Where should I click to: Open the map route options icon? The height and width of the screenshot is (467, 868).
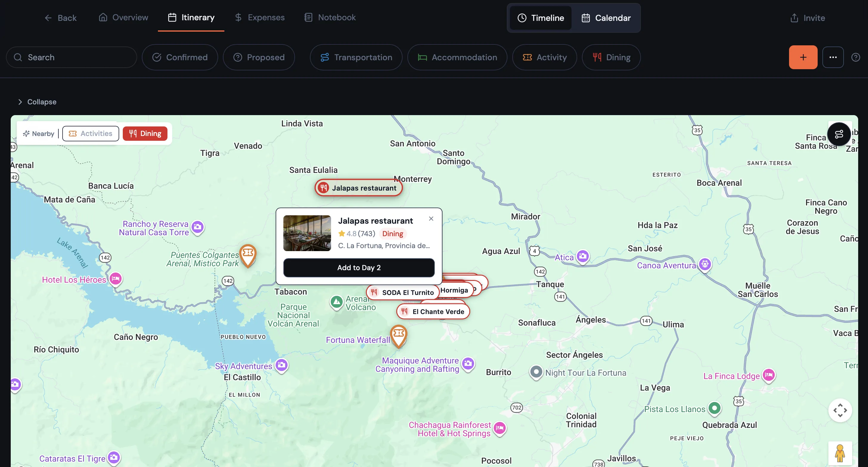click(x=839, y=134)
